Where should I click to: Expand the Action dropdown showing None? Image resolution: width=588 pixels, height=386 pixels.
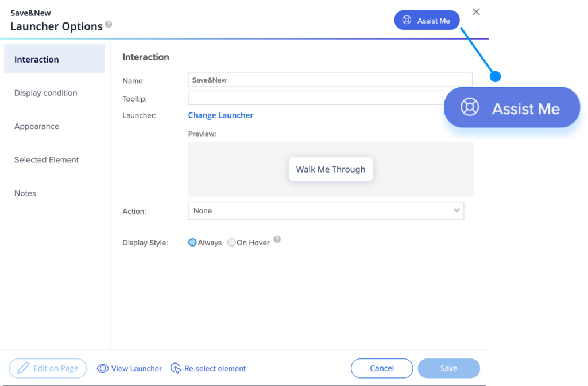326,211
